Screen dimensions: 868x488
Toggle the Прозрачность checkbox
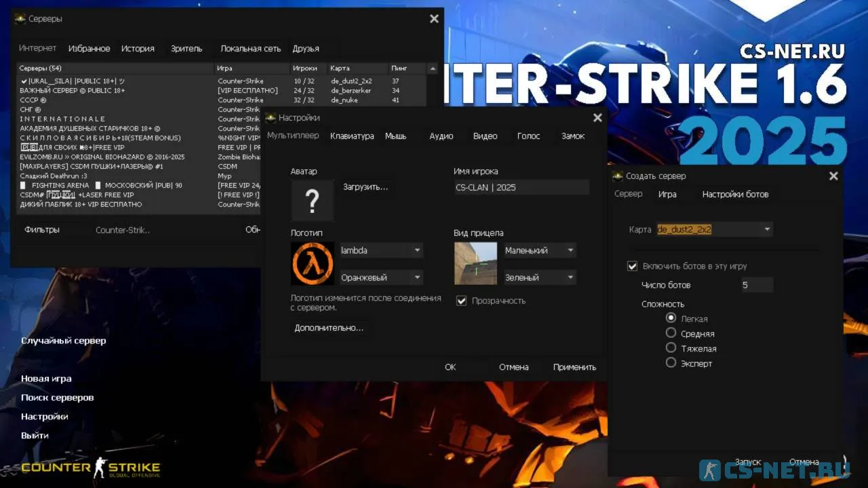click(x=462, y=301)
